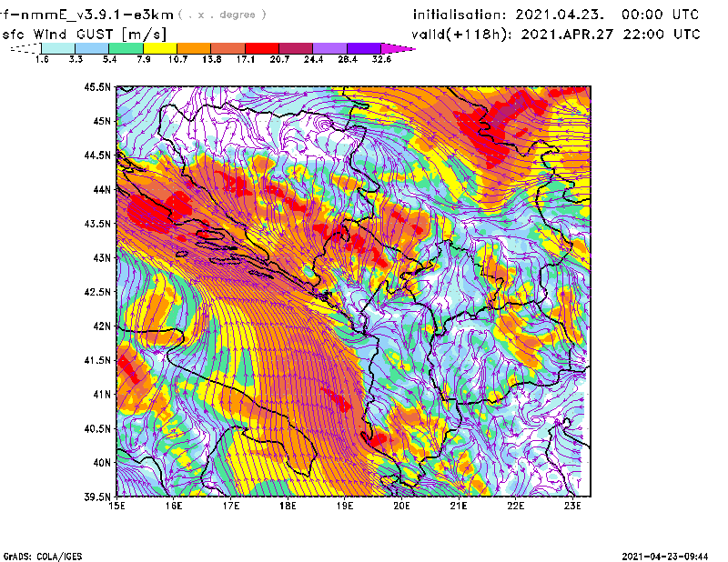Click the light purple legend swatch
The image size is (728, 562).
330,48
